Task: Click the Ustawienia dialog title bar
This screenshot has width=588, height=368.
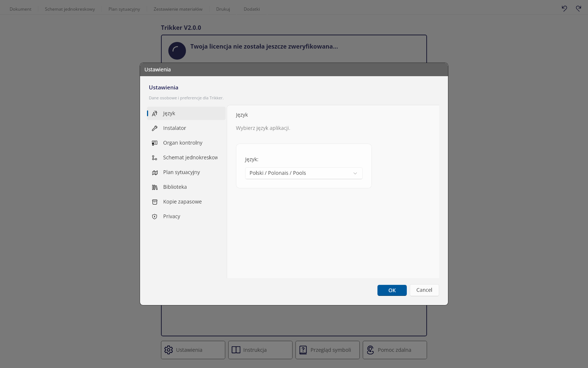Action: (x=294, y=70)
